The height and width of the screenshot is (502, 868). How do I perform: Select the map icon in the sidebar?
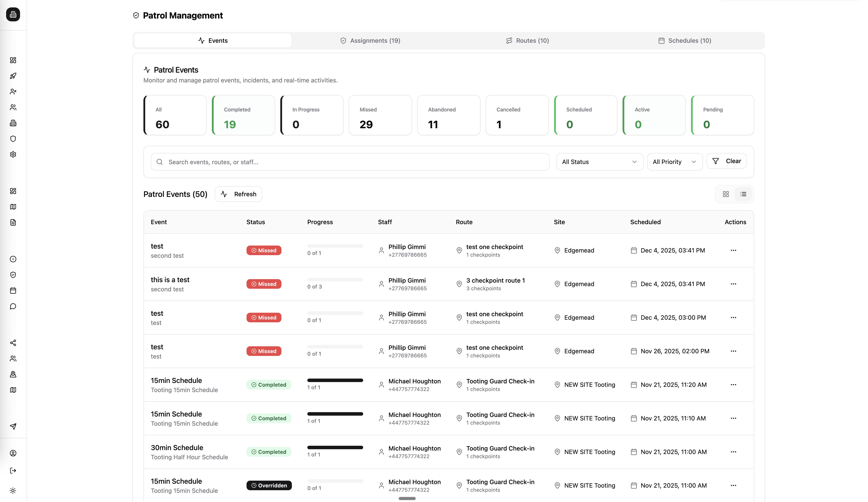[13, 207]
